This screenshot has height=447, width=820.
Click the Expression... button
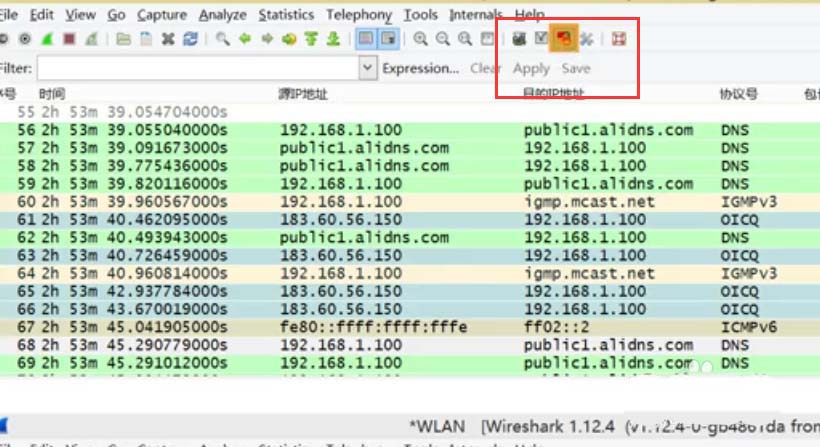coord(420,68)
